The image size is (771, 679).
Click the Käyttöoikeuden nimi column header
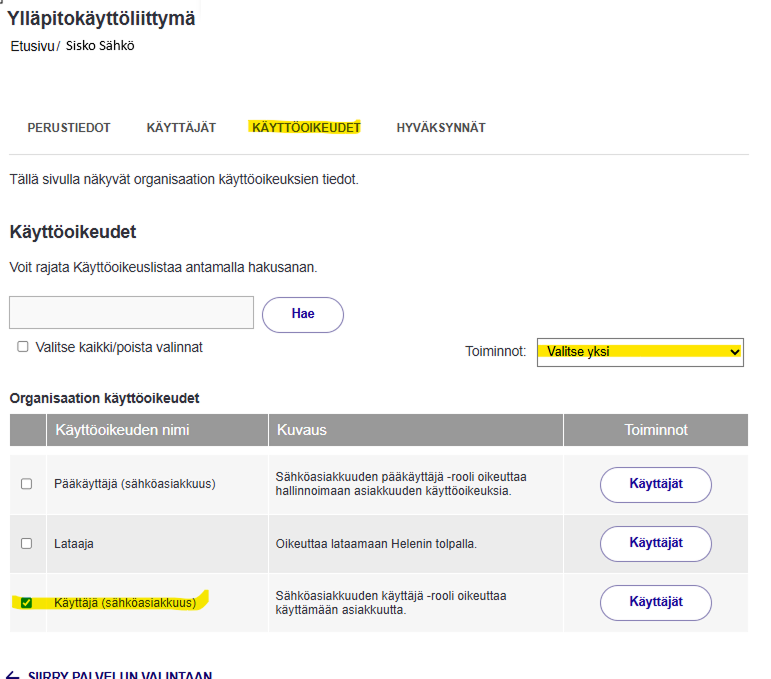[x=123, y=430]
